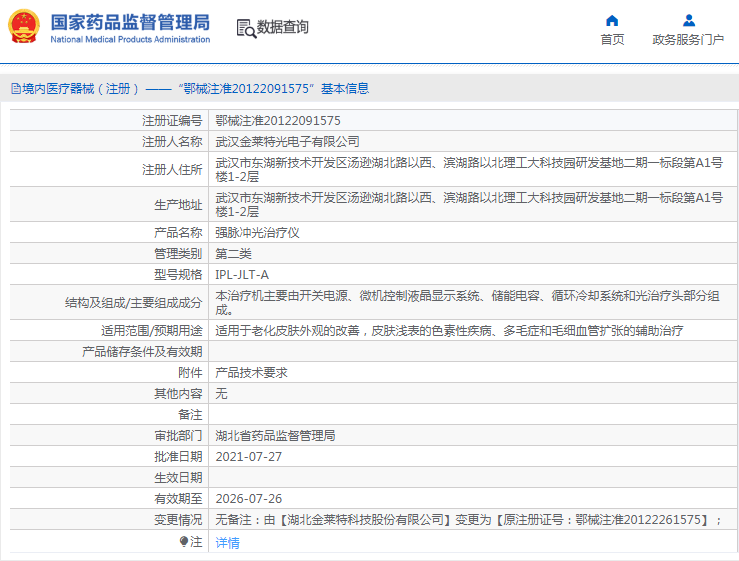
Task: Click the 政务服务门户 user icon
Action: (x=689, y=20)
